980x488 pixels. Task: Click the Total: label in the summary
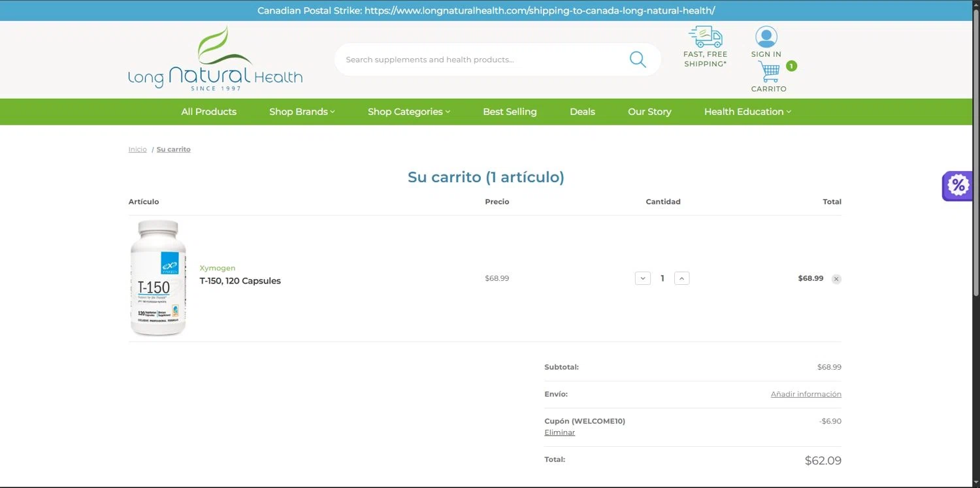pos(555,459)
